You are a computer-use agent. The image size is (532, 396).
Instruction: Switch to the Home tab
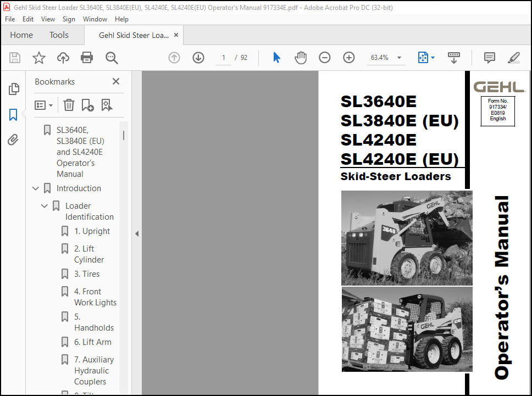[21, 35]
